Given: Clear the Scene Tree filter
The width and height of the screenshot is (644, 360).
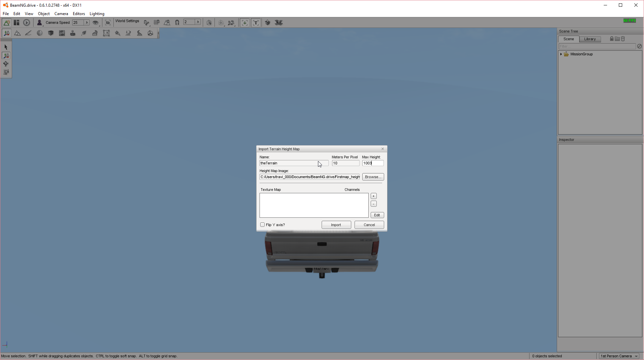Looking at the screenshot, I should coord(639,46).
